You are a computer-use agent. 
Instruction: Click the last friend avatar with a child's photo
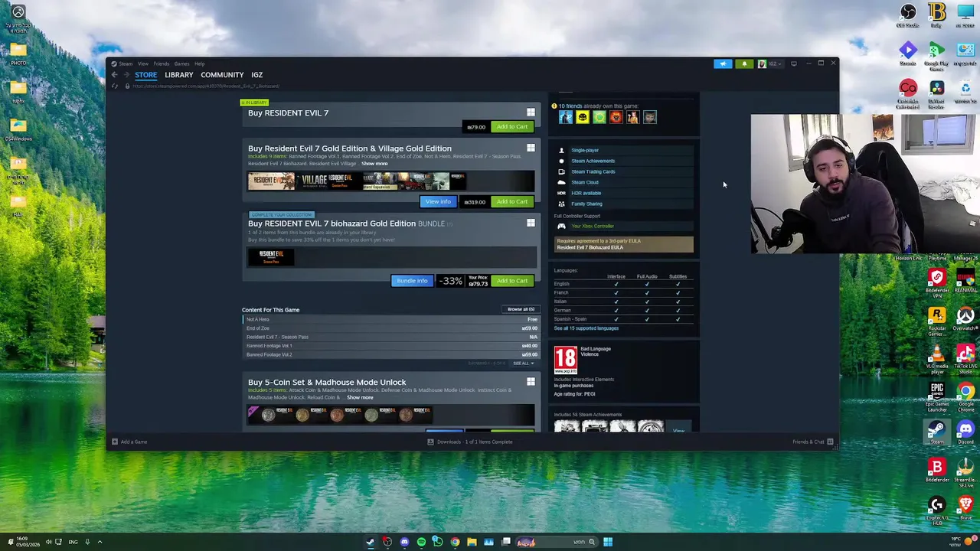click(649, 117)
